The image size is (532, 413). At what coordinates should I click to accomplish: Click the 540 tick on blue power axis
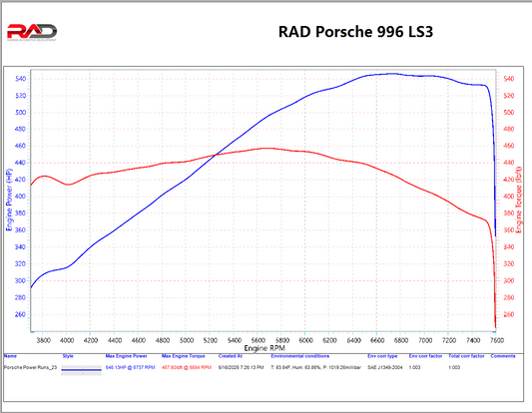pyautogui.click(x=20, y=79)
